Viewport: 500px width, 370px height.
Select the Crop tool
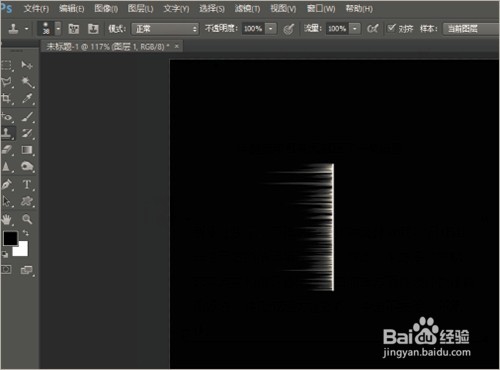[x=7, y=99]
